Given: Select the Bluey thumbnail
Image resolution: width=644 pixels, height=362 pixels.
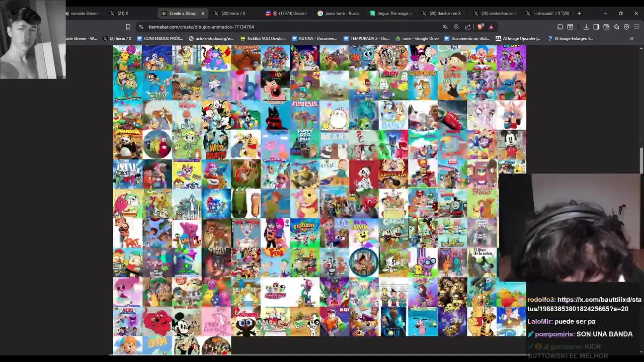Looking at the screenshot, I should pos(393,116).
